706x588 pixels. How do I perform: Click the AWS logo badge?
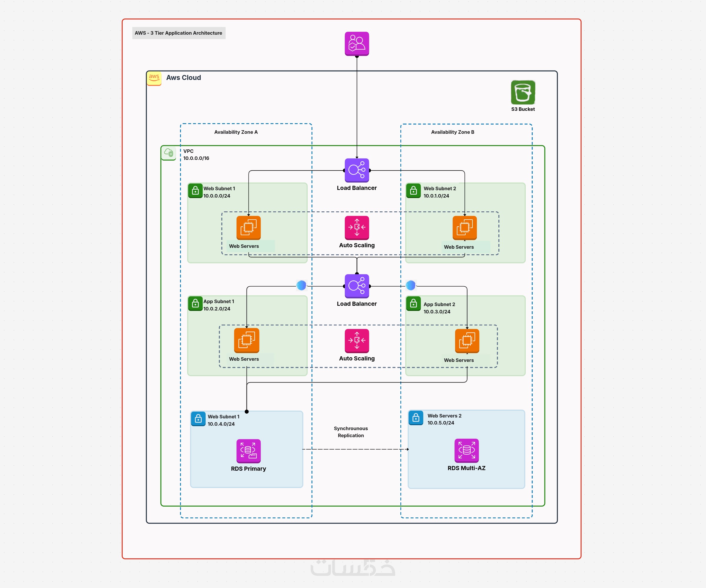point(154,78)
